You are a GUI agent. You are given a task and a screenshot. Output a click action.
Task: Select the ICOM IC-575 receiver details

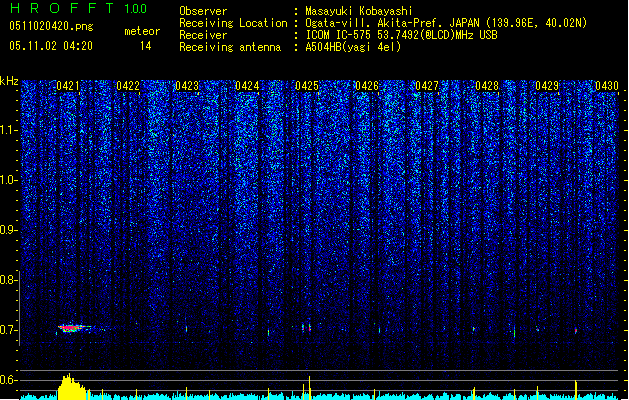[x=402, y=35]
